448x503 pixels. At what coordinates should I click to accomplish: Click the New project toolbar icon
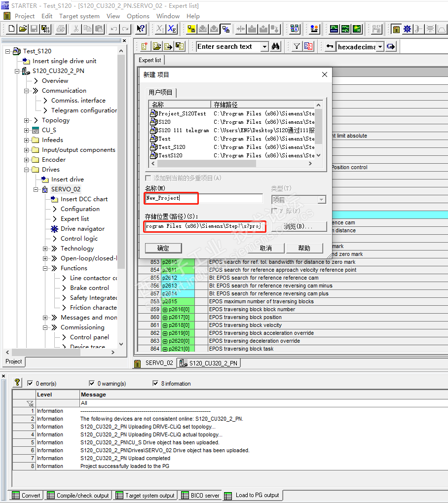click(11, 29)
